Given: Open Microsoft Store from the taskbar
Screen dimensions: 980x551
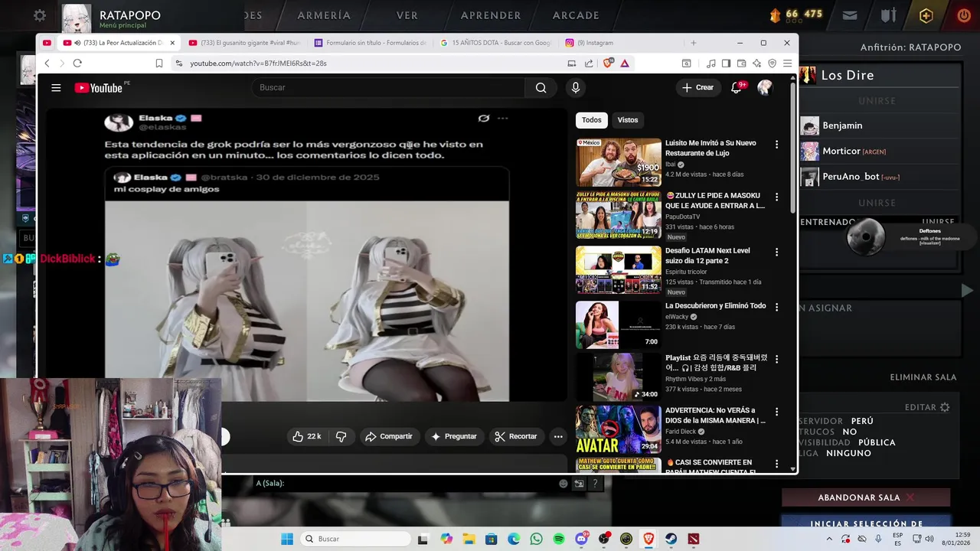Looking at the screenshot, I should coord(491,539).
